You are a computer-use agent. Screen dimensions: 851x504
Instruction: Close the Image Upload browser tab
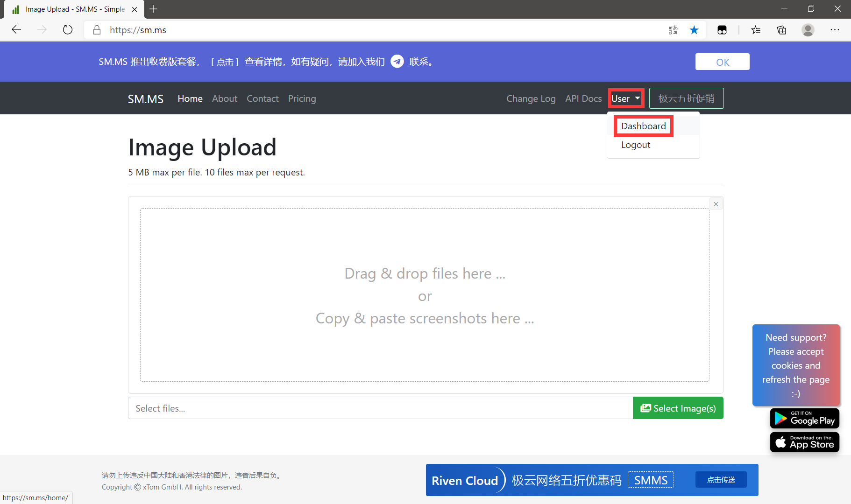click(135, 9)
